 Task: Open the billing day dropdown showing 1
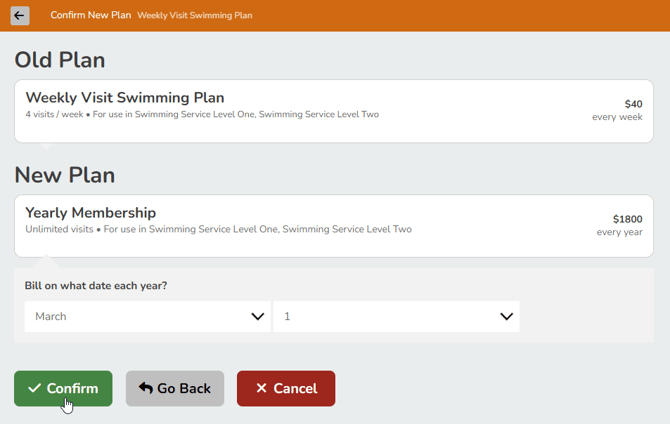point(395,317)
